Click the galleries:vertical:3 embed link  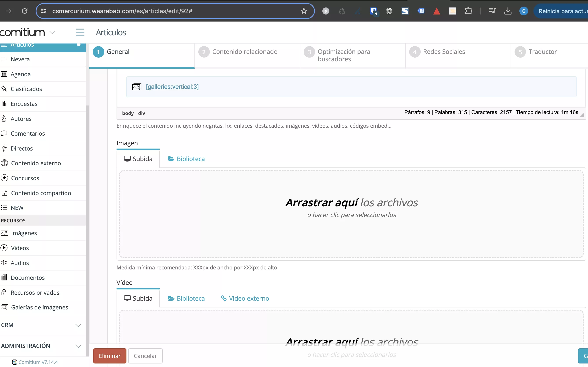pos(172,87)
